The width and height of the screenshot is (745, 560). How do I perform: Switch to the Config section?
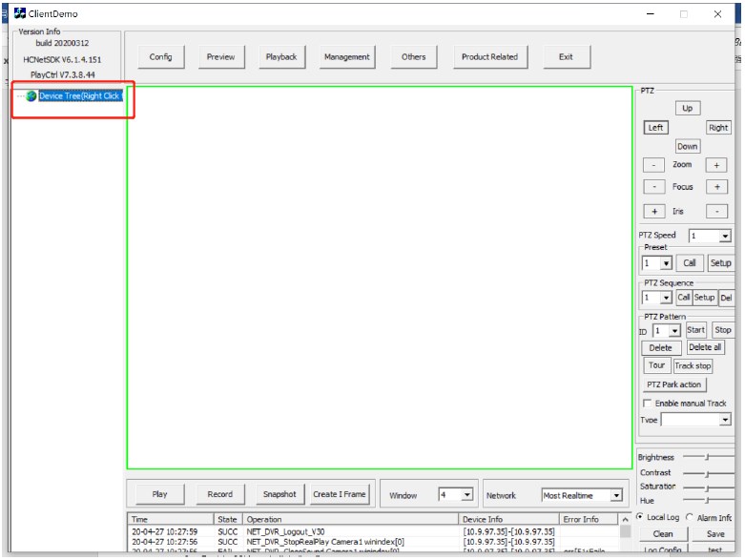pos(161,57)
